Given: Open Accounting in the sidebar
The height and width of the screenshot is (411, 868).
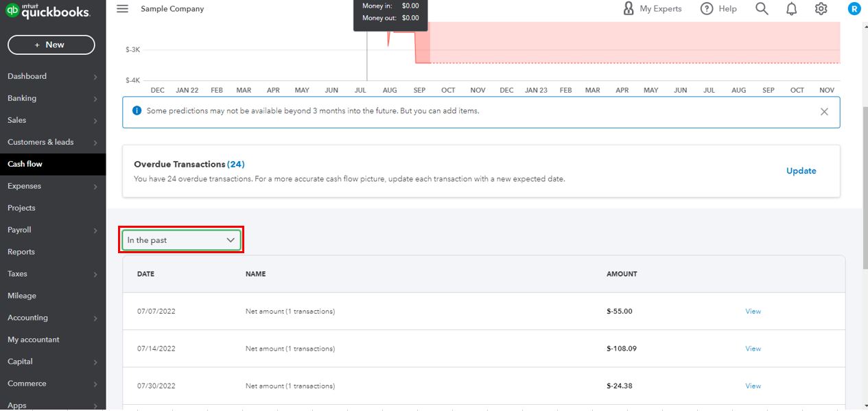Looking at the screenshot, I should pyautogui.click(x=27, y=318).
